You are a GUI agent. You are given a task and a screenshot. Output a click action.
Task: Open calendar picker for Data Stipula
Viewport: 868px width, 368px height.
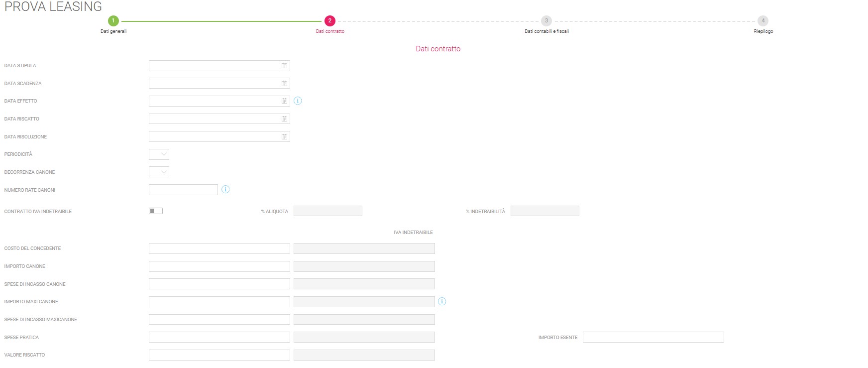pyautogui.click(x=284, y=66)
